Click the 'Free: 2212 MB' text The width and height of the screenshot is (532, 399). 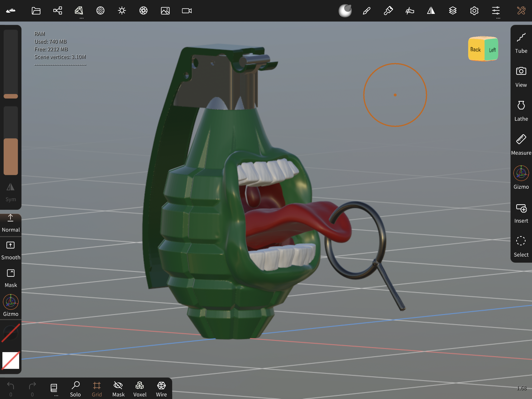[51, 49]
